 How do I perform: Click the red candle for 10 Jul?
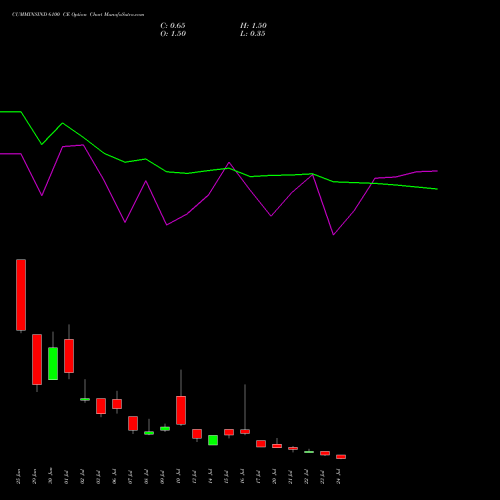(181, 410)
